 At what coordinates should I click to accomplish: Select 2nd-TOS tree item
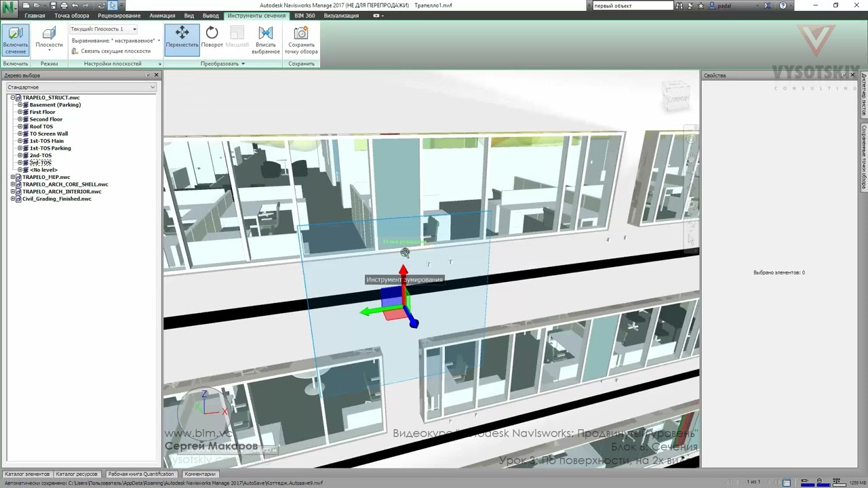click(x=41, y=155)
